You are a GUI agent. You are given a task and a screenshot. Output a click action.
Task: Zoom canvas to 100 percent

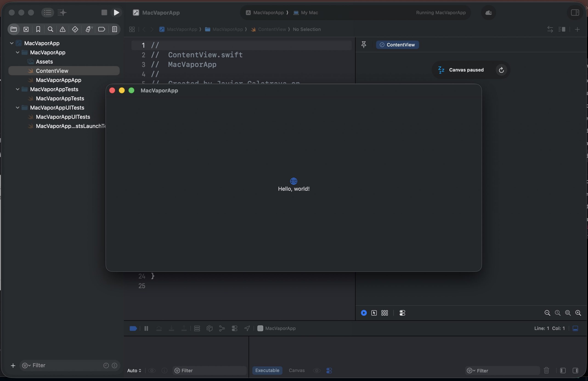coord(557,313)
